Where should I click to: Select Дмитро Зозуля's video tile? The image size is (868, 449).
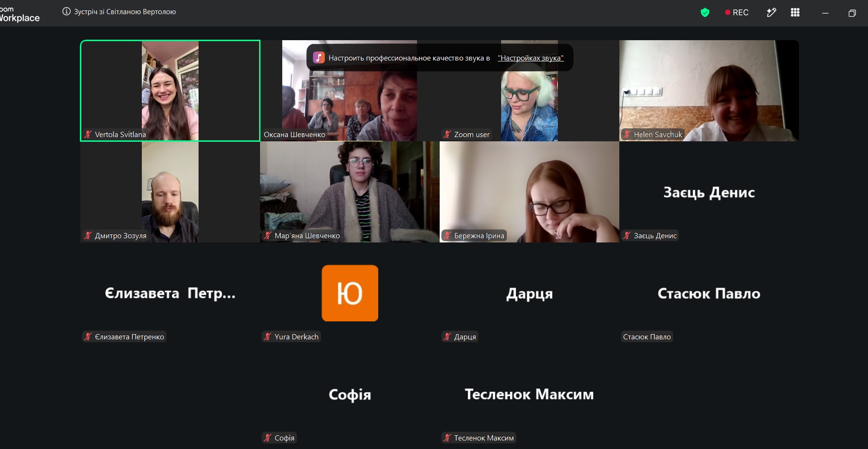coord(170,192)
